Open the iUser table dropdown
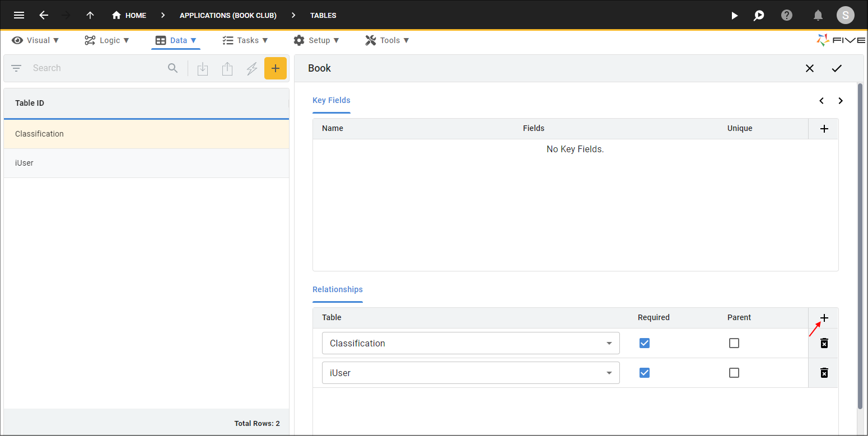This screenshot has height=436, width=868. point(471,373)
